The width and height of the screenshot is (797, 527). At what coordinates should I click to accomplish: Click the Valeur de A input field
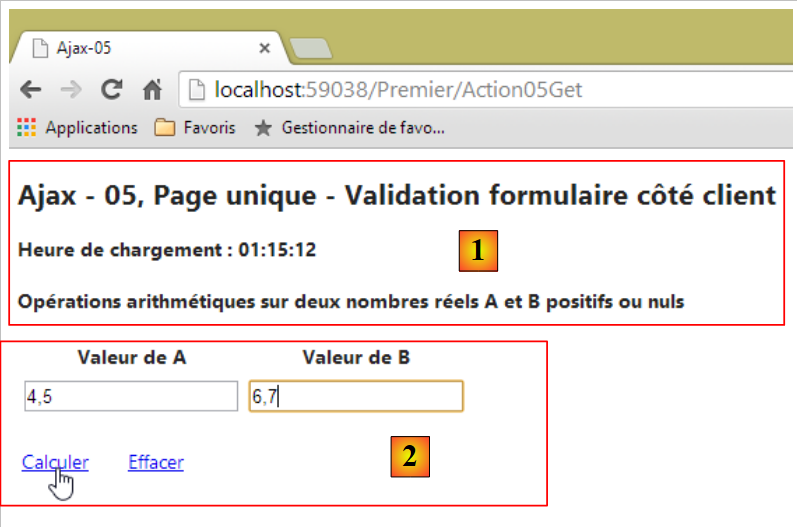tap(131, 397)
